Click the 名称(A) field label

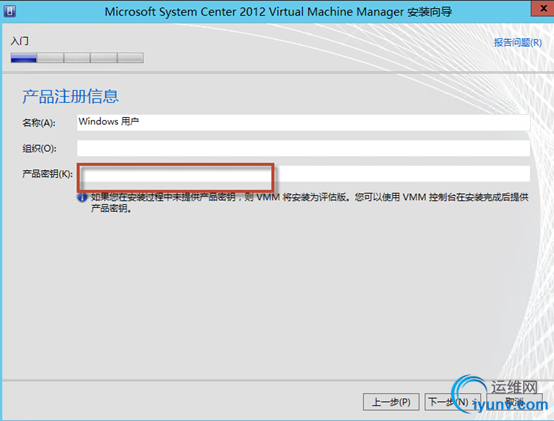[39, 123]
